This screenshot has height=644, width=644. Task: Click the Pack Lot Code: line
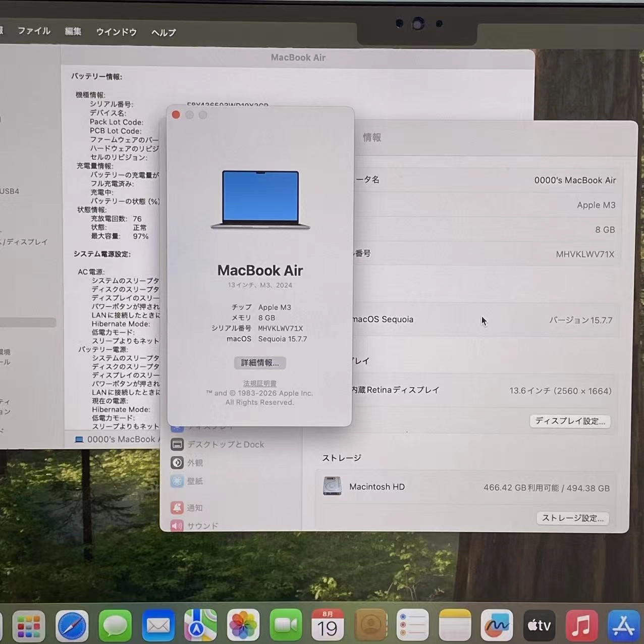point(117,122)
